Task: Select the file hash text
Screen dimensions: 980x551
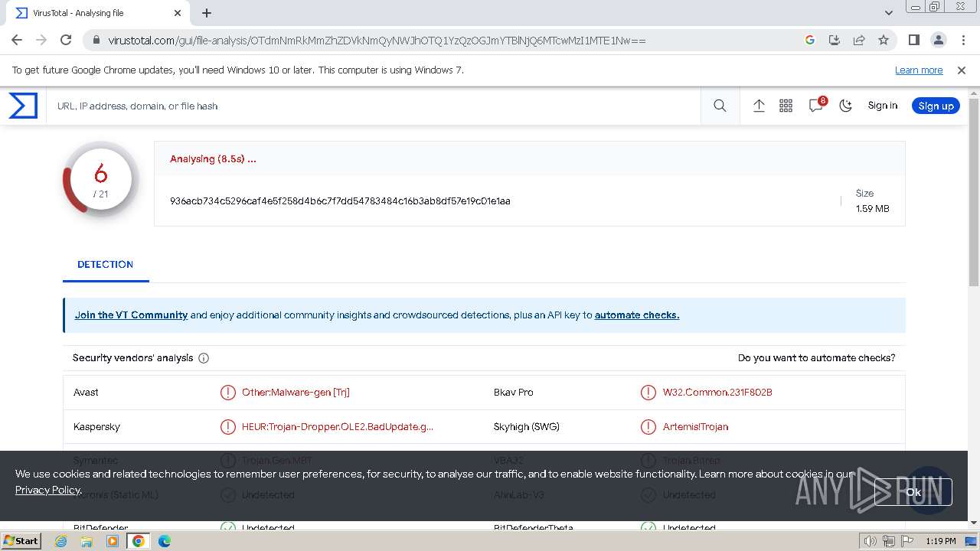Action: (340, 201)
